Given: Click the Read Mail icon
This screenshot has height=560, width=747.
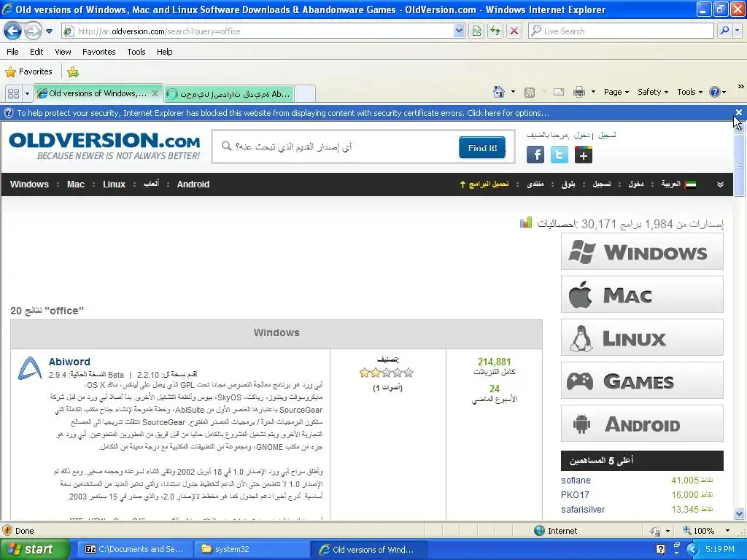Looking at the screenshot, I should pos(558,92).
